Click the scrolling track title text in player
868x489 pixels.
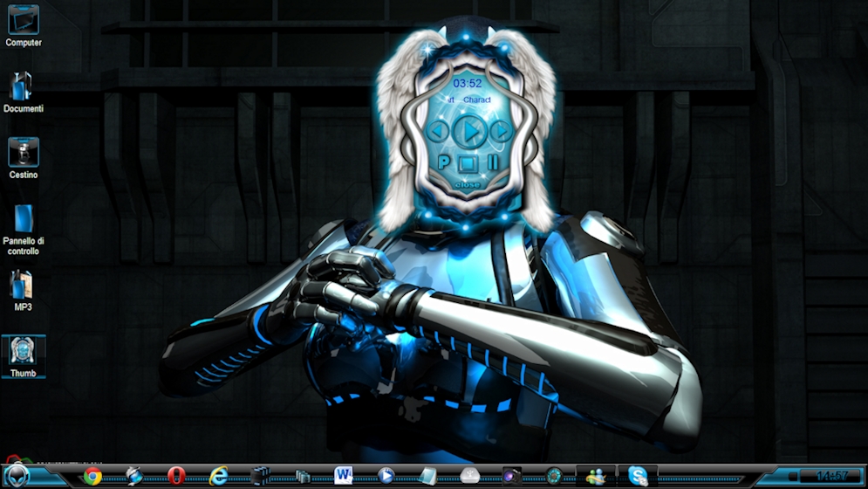click(x=468, y=100)
